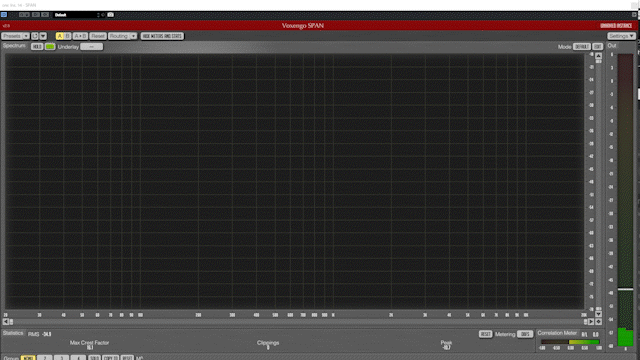This screenshot has height=360, width=640.
Task: Click the RMS value in Statistics
Action: tap(47, 334)
